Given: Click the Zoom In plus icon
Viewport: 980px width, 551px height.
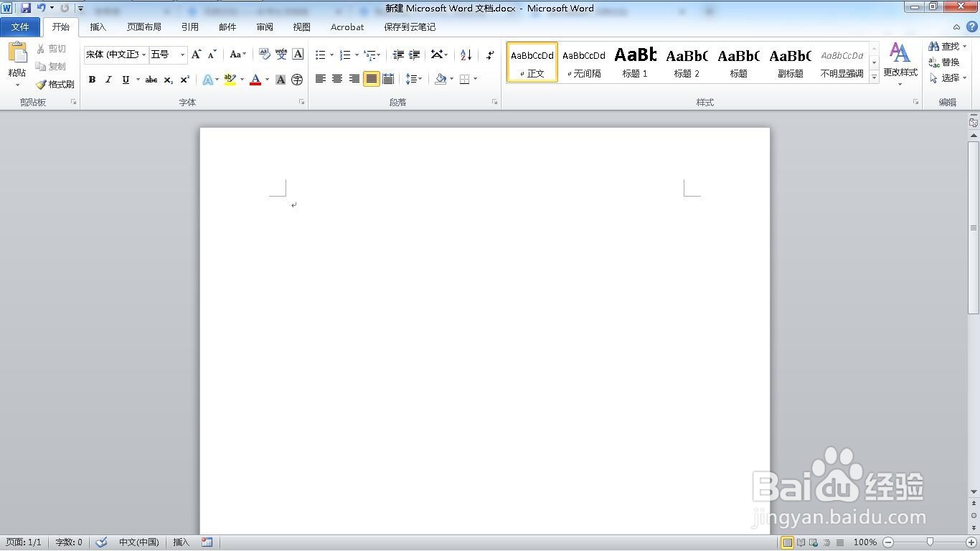Looking at the screenshot, I should tap(971, 542).
